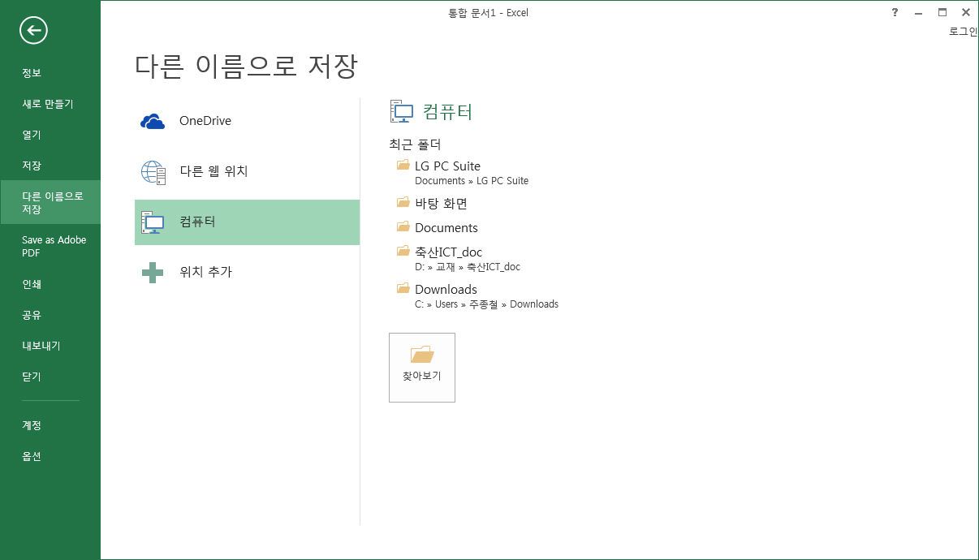Open the 바탕 화면 recent folder
The width and height of the screenshot is (979, 560).
pos(441,203)
